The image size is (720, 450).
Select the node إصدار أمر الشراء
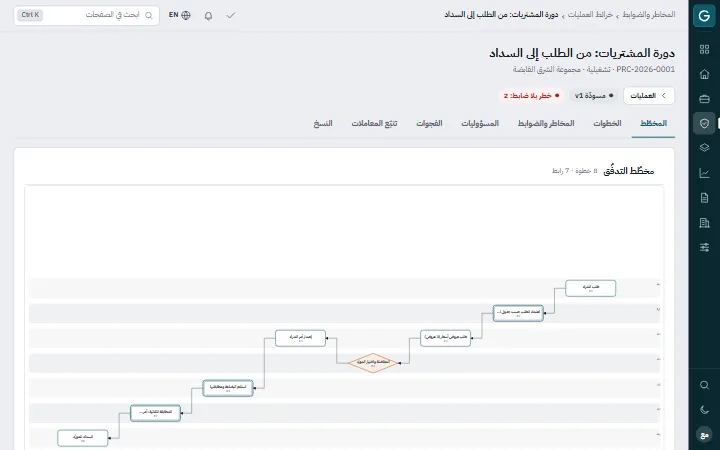[300, 338]
